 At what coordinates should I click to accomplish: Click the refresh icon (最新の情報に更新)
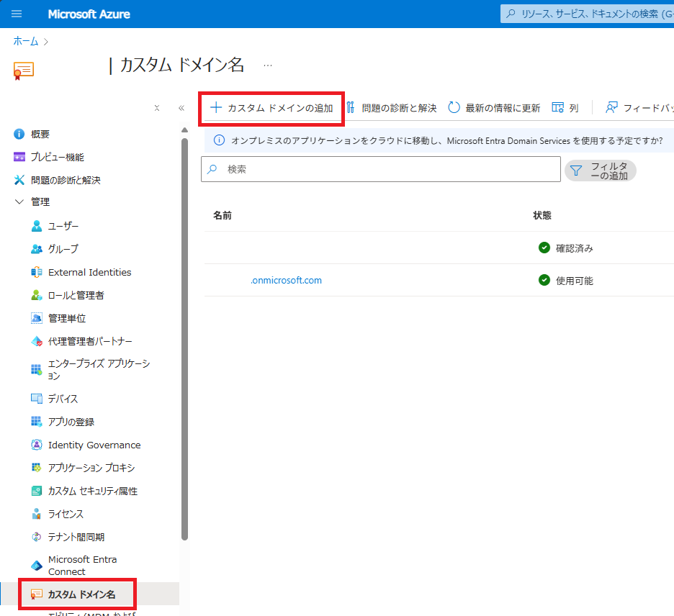454,108
